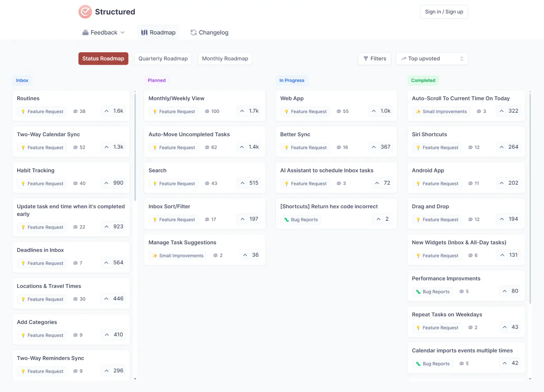Click the Bug Reports tag on Shortcuts hex code card
The width and height of the screenshot is (544, 392).
(301, 219)
